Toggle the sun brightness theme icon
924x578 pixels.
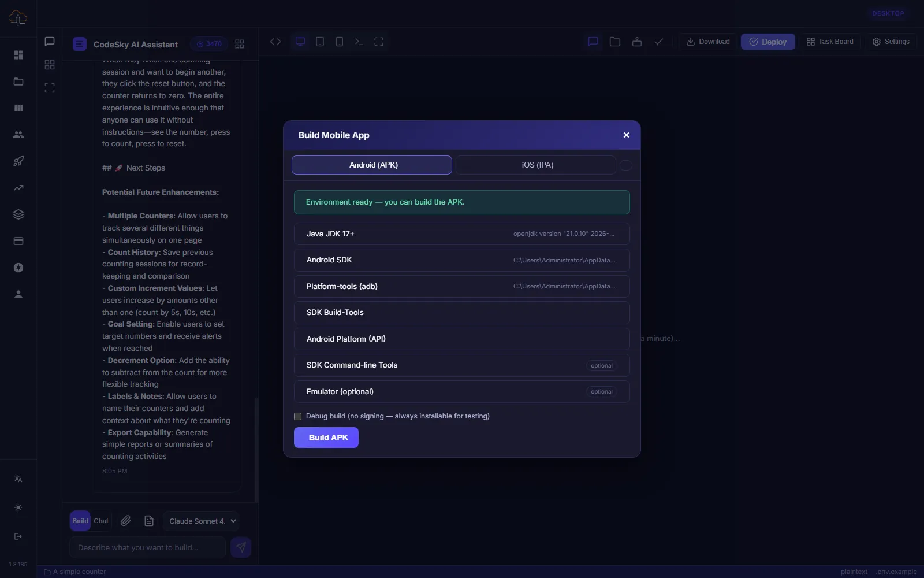point(18,507)
